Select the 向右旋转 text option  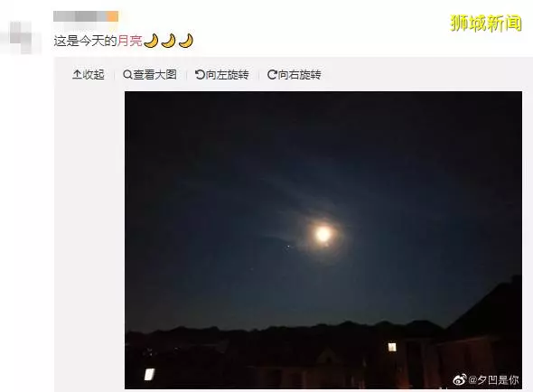click(x=299, y=74)
